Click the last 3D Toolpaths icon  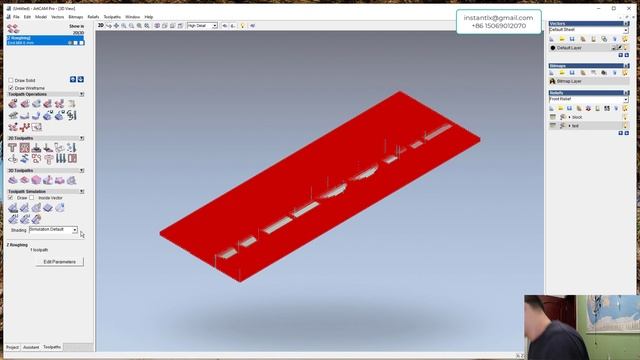click(72, 180)
